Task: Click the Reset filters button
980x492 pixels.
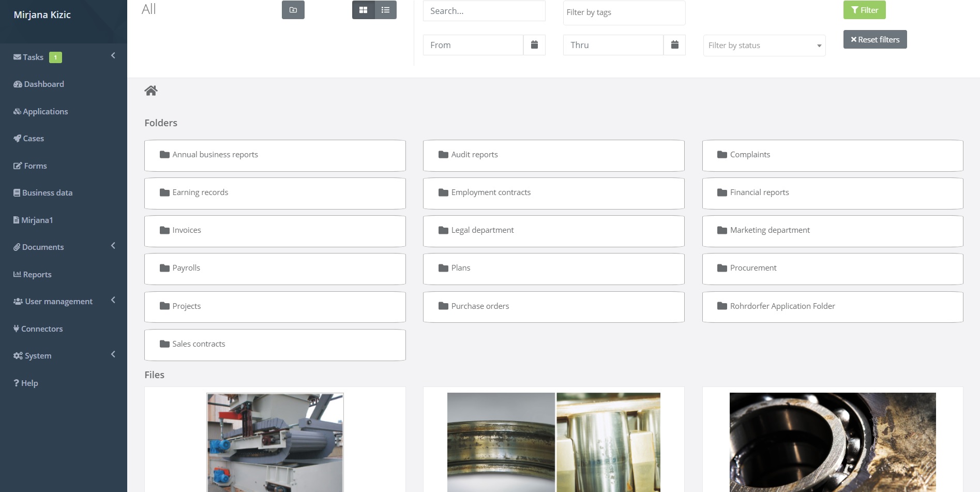Action: (x=875, y=39)
